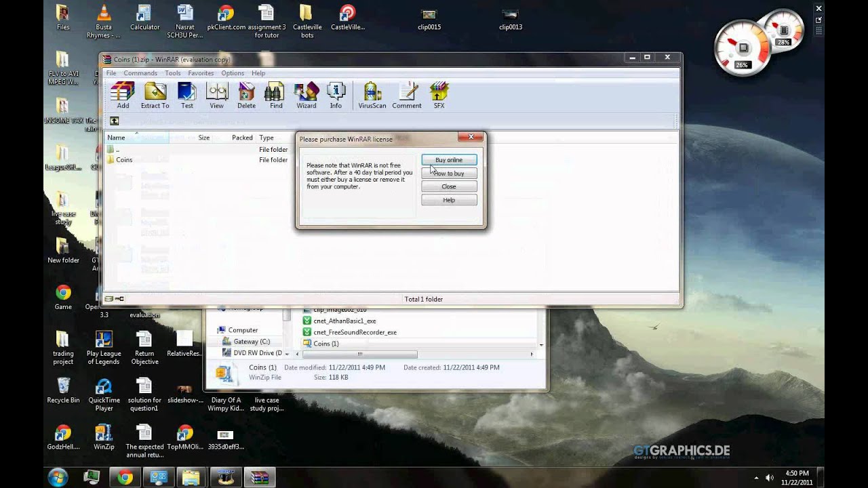
Task: Select the Castleville bots folder icon
Action: (x=307, y=22)
